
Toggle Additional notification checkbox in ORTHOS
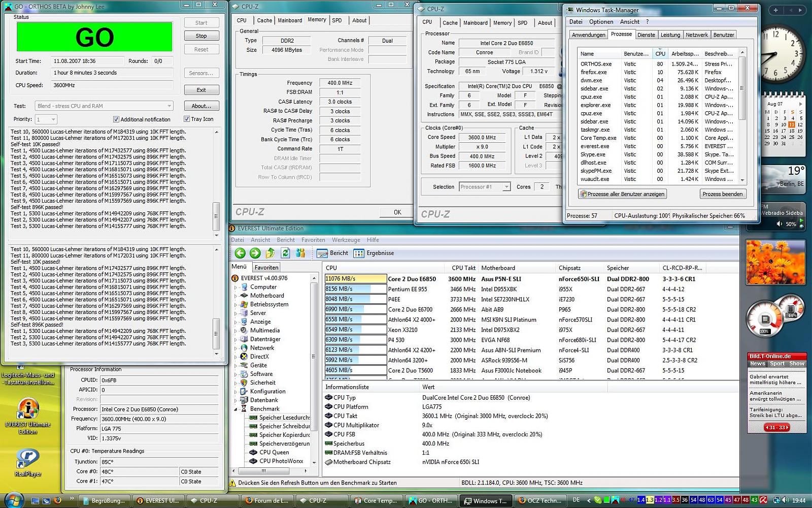coord(116,119)
